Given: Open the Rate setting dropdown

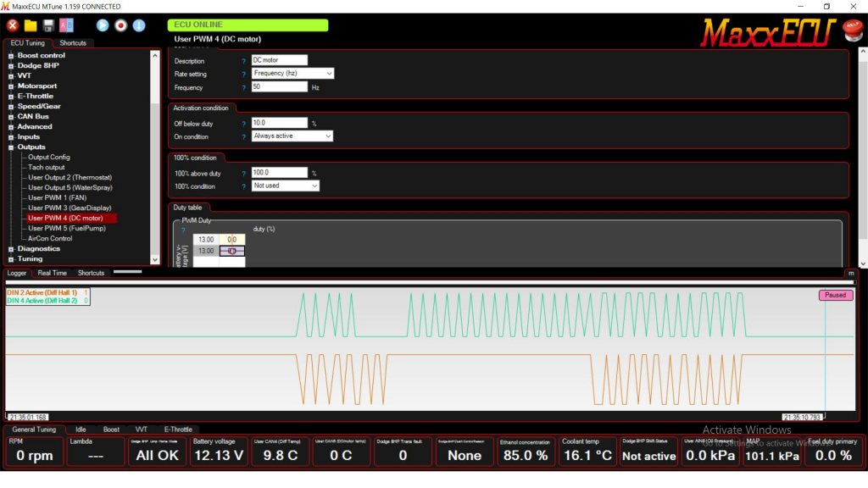Looking at the screenshot, I should coord(292,74).
